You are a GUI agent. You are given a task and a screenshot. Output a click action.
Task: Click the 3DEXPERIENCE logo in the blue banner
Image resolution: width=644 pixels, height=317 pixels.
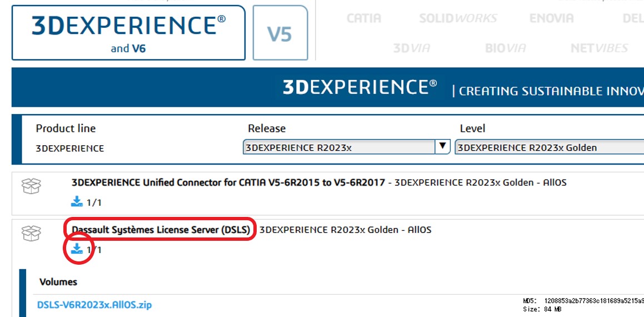360,88
